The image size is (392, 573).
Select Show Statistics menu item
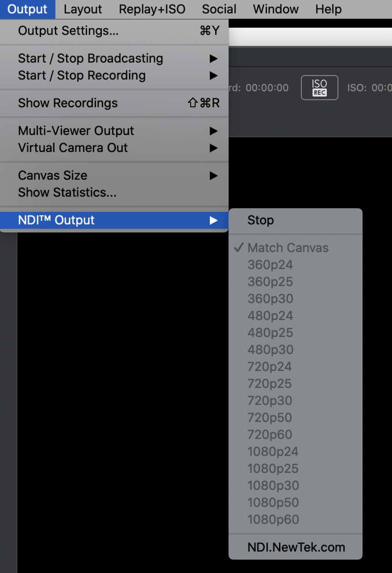tap(67, 193)
